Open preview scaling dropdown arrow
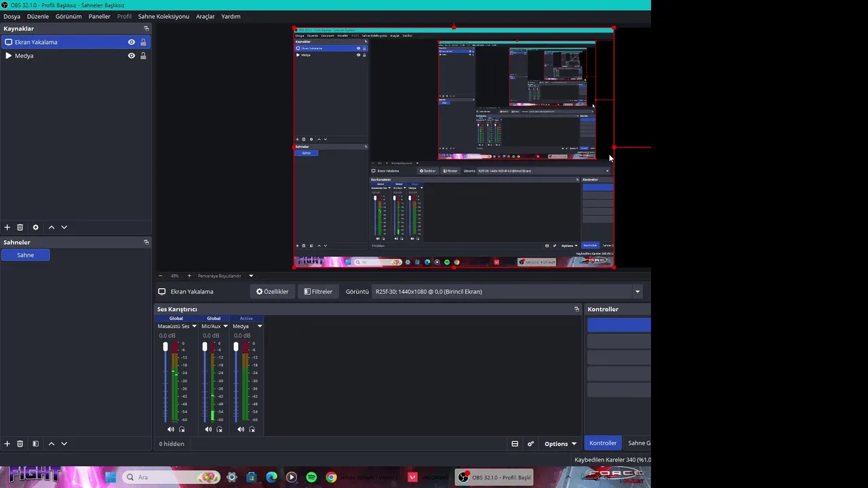 251,276
